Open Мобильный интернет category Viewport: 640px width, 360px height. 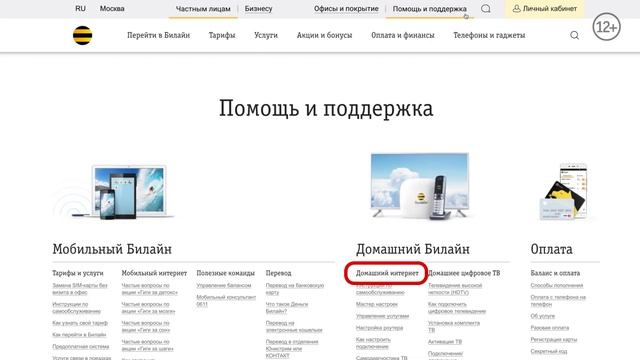[x=154, y=273]
